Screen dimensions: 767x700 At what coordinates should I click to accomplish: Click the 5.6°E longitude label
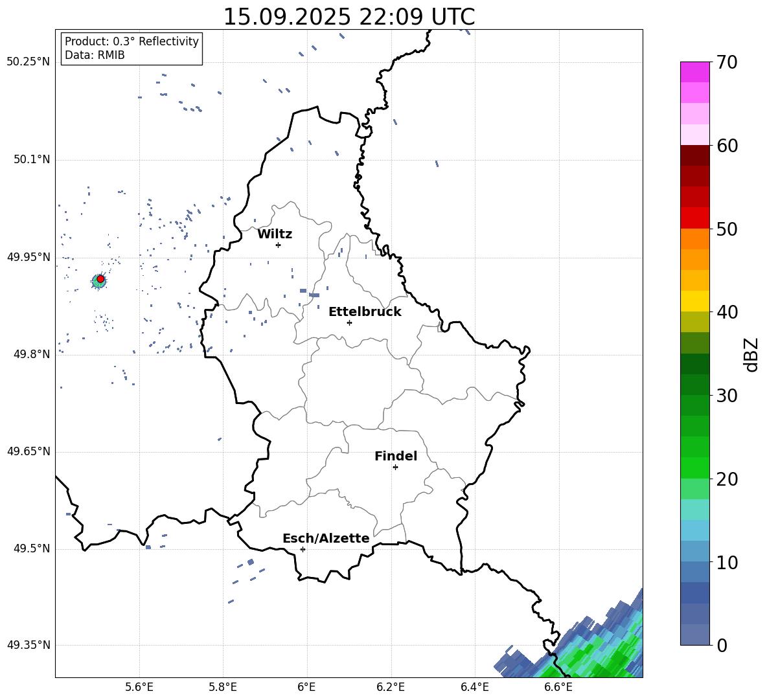point(139,688)
